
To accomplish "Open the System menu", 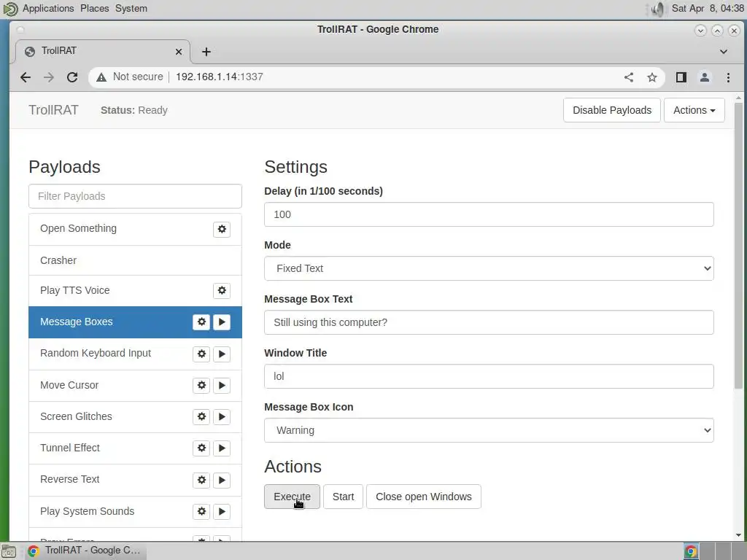I will [x=131, y=9].
